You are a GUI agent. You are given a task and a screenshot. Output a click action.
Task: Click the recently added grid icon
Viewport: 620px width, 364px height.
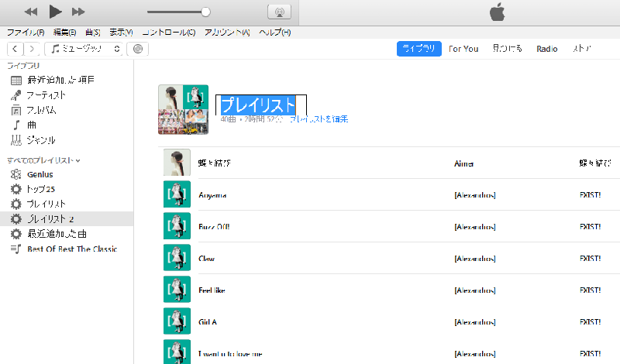[x=16, y=81]
